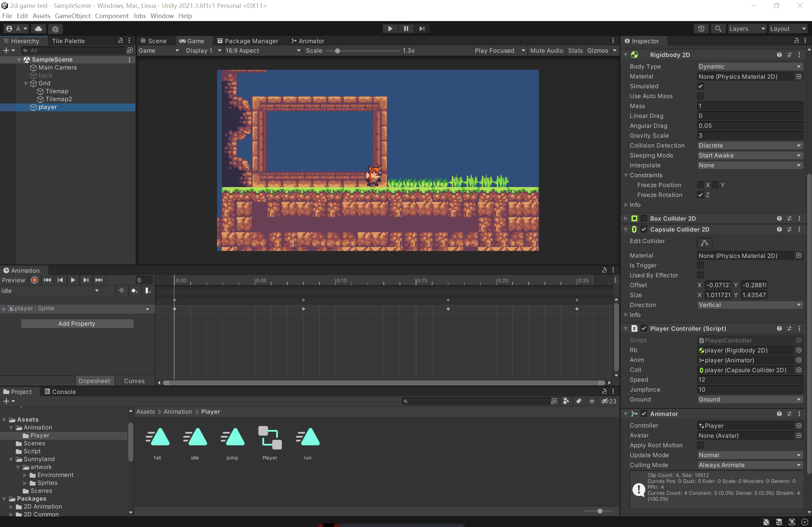Open Undo History icon in toolbar
812x527 pixels.
701,29
